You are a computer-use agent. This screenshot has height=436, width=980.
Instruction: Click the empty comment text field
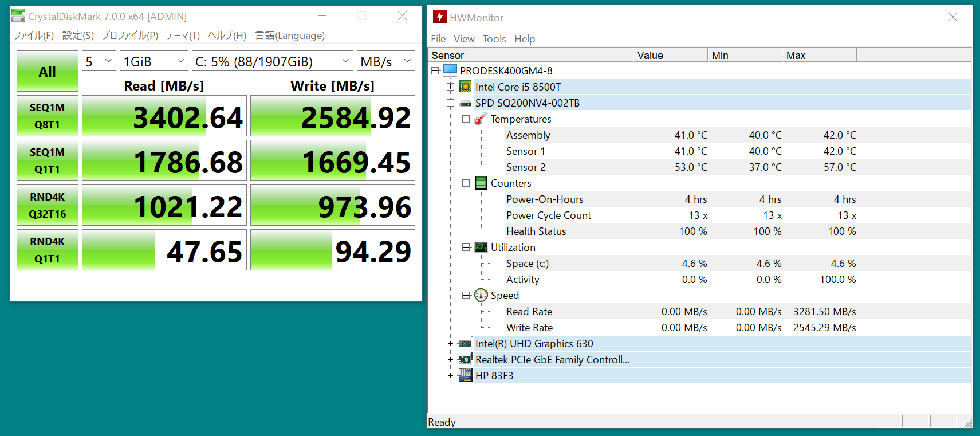click(x=215, y=284)
